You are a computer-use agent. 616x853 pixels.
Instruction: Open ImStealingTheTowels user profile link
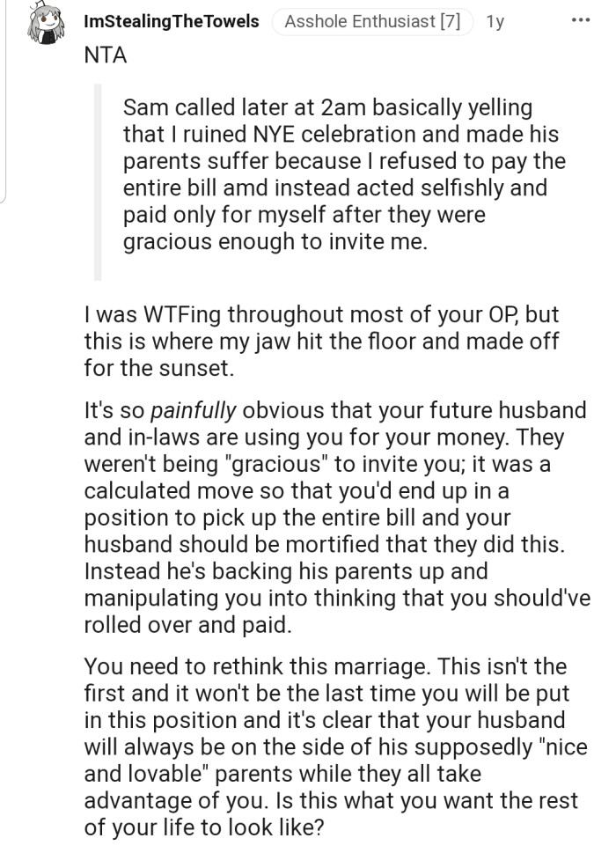point(171,21)
